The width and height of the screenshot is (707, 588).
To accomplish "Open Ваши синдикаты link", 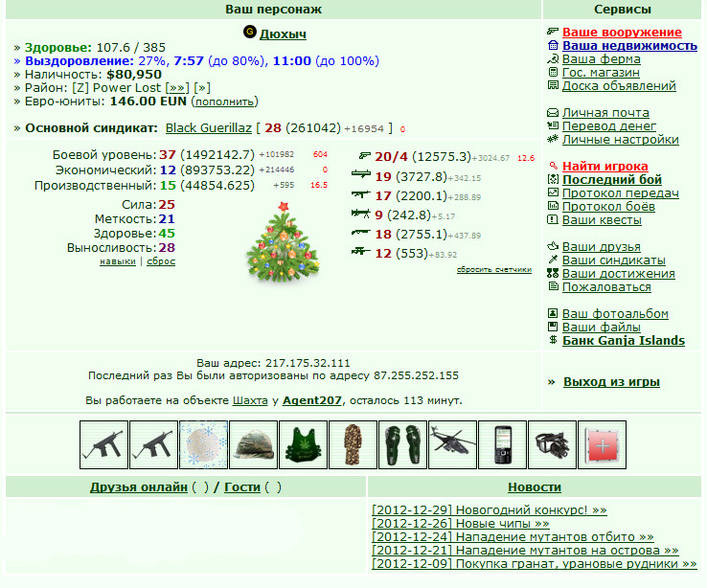I will click(x=614, y=260).
